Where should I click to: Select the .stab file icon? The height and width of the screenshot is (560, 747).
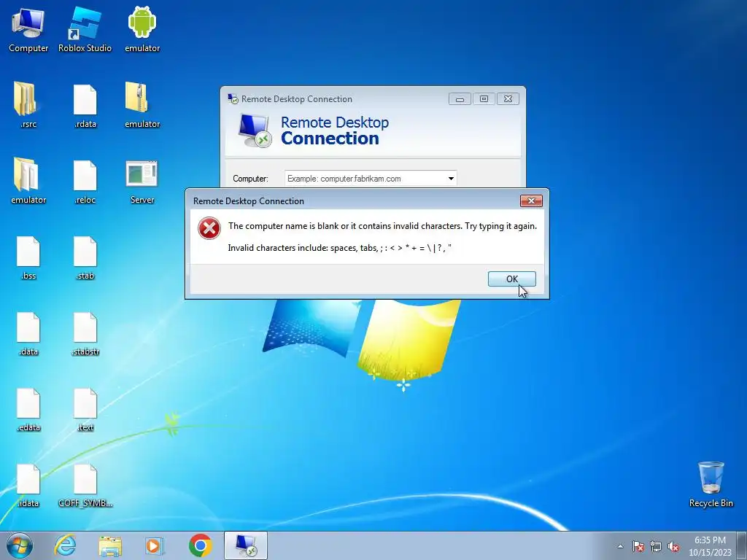85,257
